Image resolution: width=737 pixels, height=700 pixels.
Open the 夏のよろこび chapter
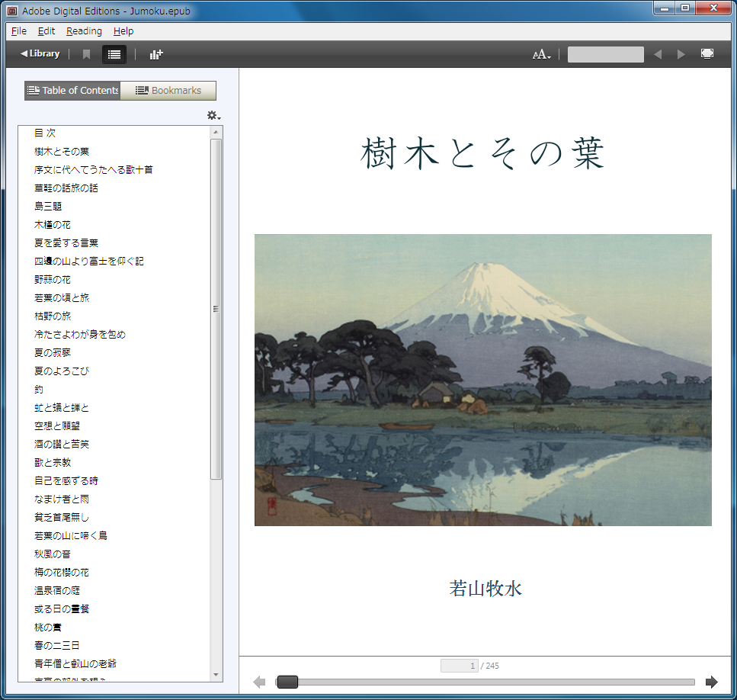[x=62, y=371]
